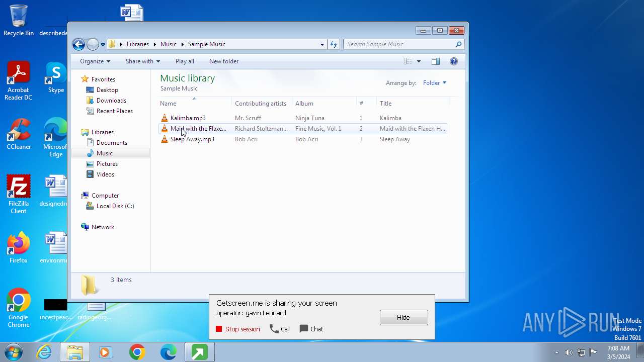Screen dimensions: 644x362
Task: Sort by the track number # column
Action: (x=366, y=104)
